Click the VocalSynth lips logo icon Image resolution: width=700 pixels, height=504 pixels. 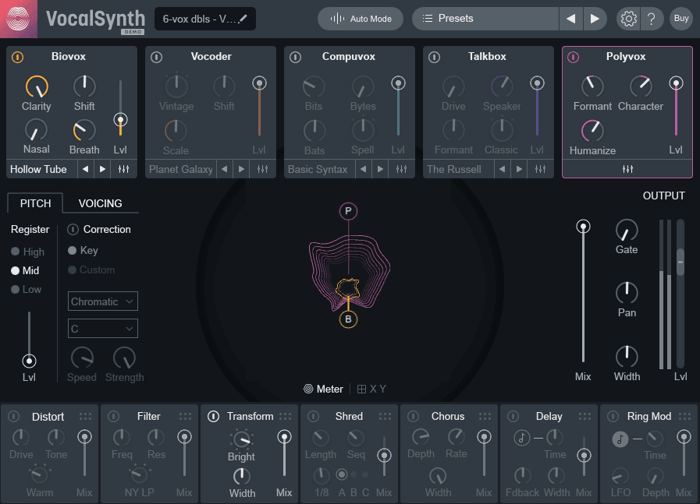tap(18, 19)
